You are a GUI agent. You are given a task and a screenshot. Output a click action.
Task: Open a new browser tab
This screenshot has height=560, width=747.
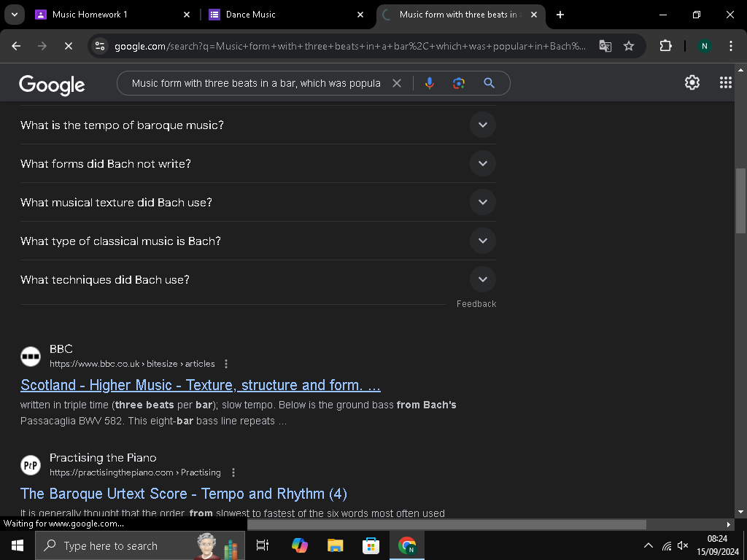560,15
